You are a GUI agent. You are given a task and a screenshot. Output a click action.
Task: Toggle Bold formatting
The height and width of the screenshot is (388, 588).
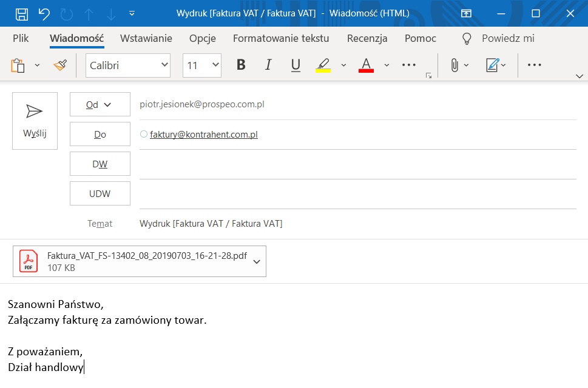click(241, 65)
